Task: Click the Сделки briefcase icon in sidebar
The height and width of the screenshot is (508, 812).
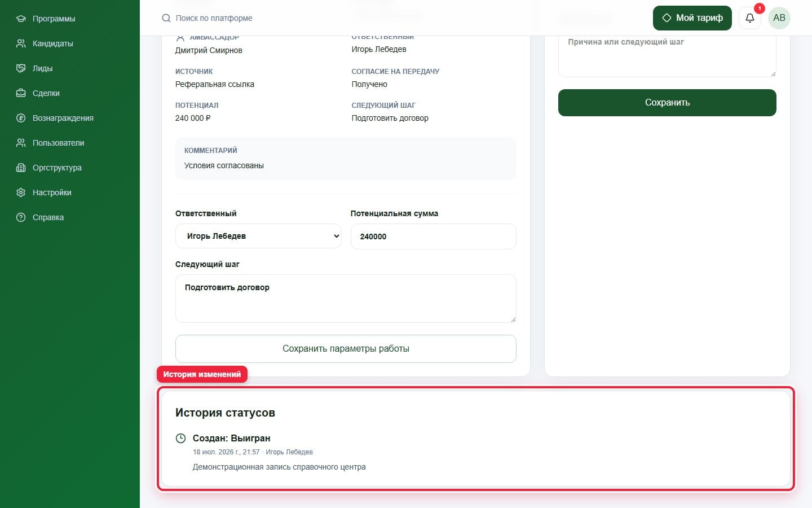Action: click(x=21, y=93)
